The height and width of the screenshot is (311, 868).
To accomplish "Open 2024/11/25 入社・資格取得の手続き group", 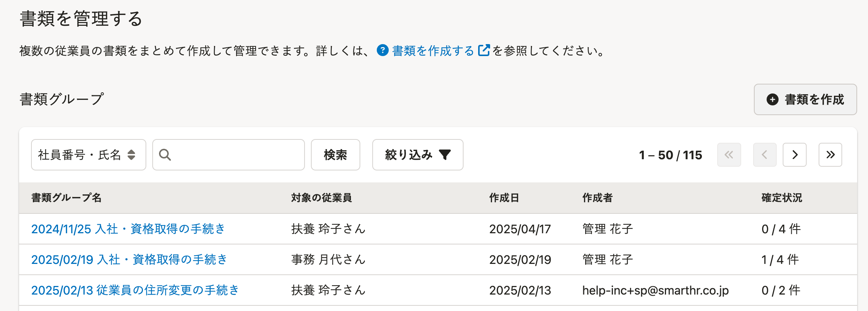I will tap(128, 229).
